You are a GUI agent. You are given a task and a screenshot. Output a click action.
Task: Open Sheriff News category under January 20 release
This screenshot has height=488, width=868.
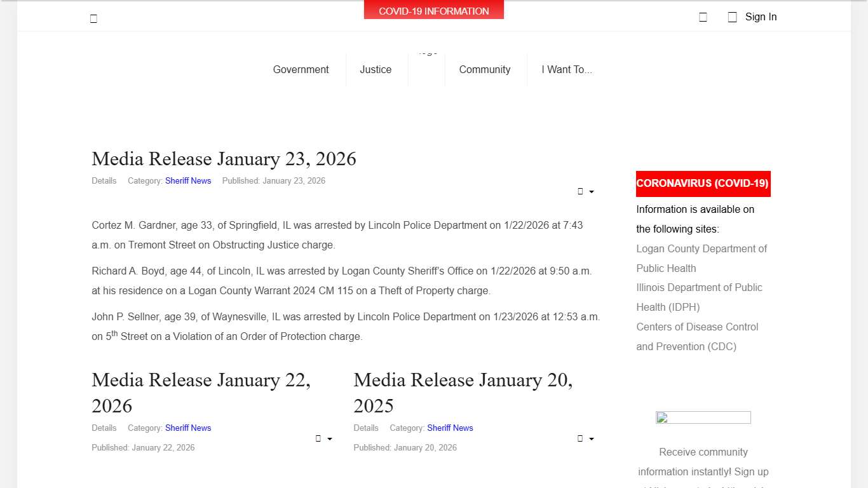coord(450,428)
